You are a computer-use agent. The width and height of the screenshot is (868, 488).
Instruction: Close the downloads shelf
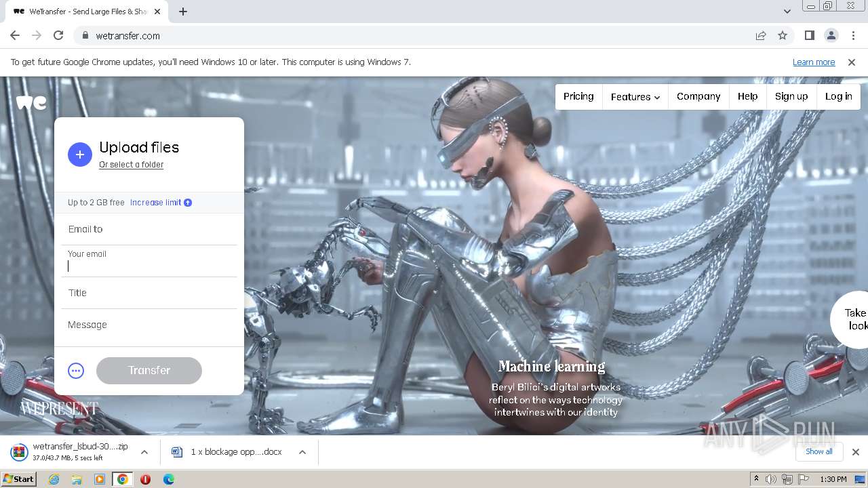[855, 451]
